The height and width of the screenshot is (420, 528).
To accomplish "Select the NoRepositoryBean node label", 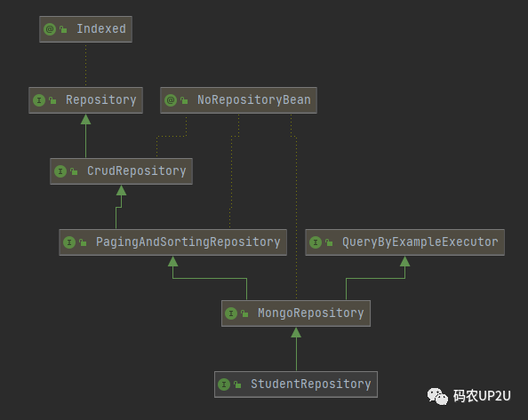I will [x=254, y=99].
